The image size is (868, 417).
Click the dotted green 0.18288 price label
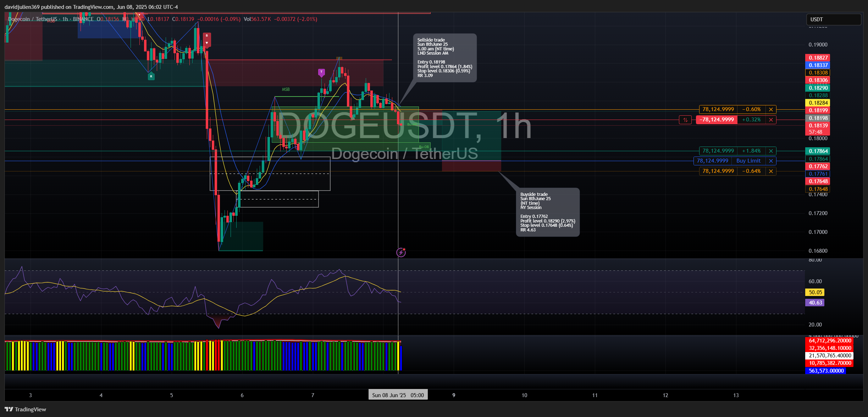coord(818,95)
